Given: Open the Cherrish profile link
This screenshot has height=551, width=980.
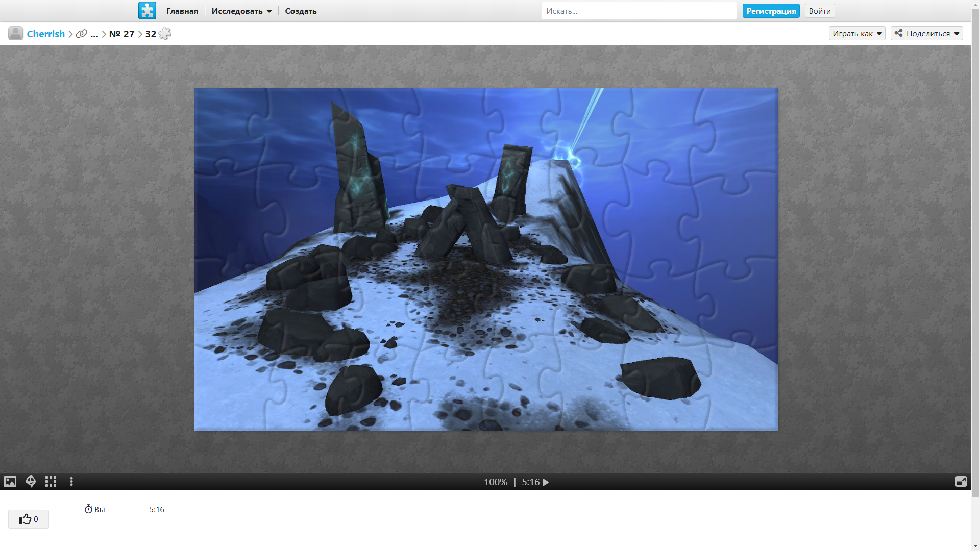Looking at the screenshot, I should pyautogui.click(x=46, y=34).
